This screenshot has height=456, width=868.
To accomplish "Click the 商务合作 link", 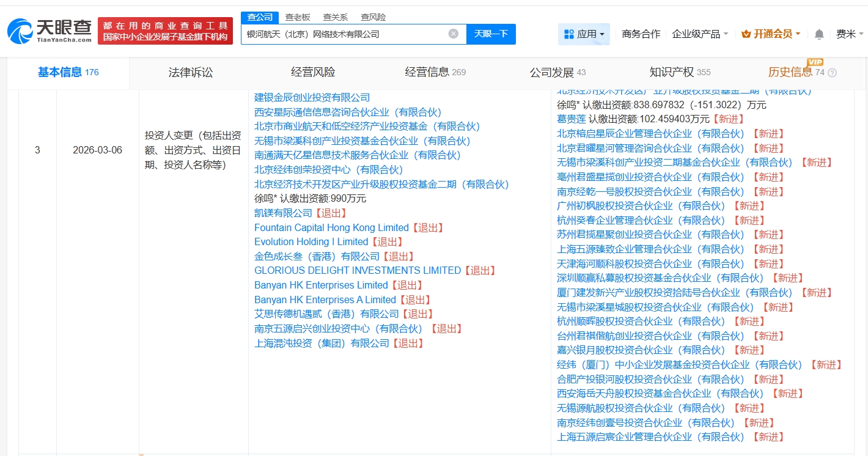I will [x=641, y=34].
